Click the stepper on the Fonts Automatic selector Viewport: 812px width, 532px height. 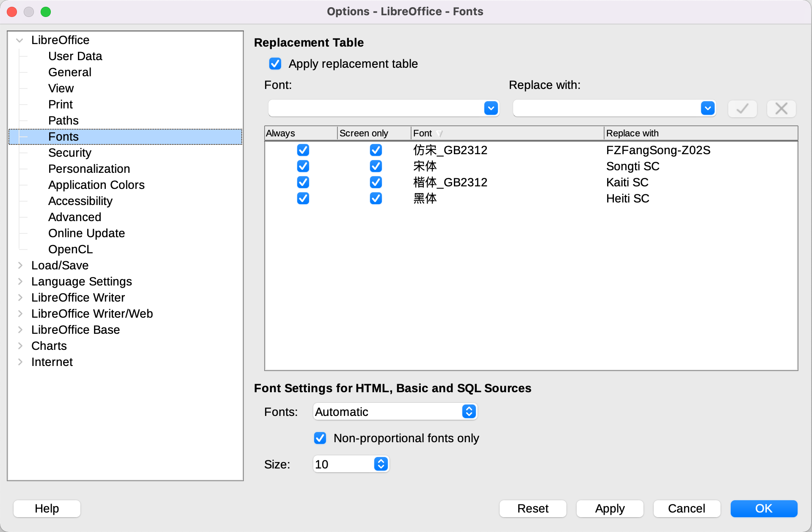468,411
